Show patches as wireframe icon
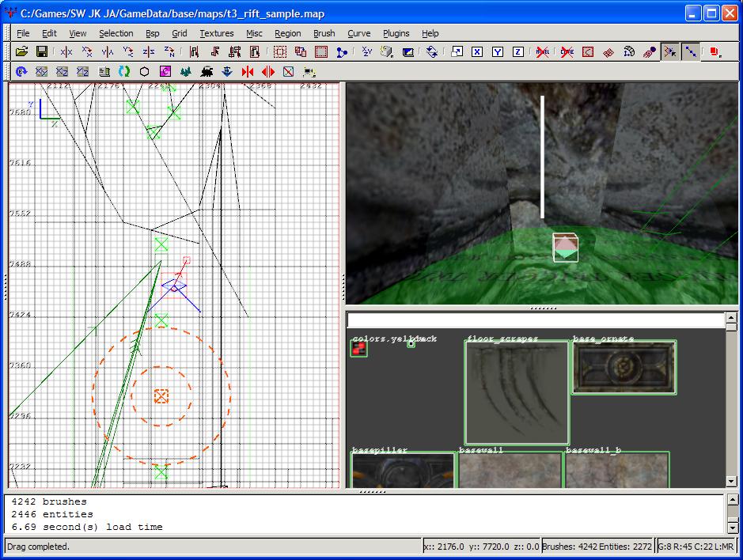743x560 pixels. coord(608,51)
